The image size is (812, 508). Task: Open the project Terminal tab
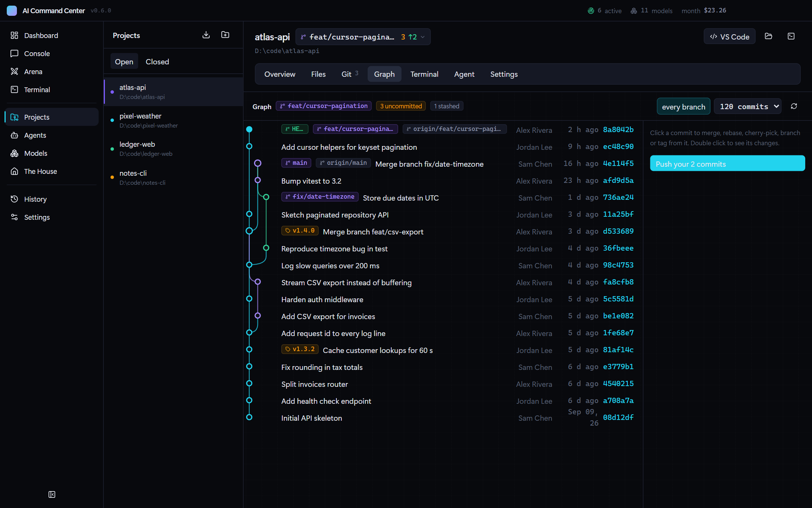pyautogui.click(x=424, y=74)
